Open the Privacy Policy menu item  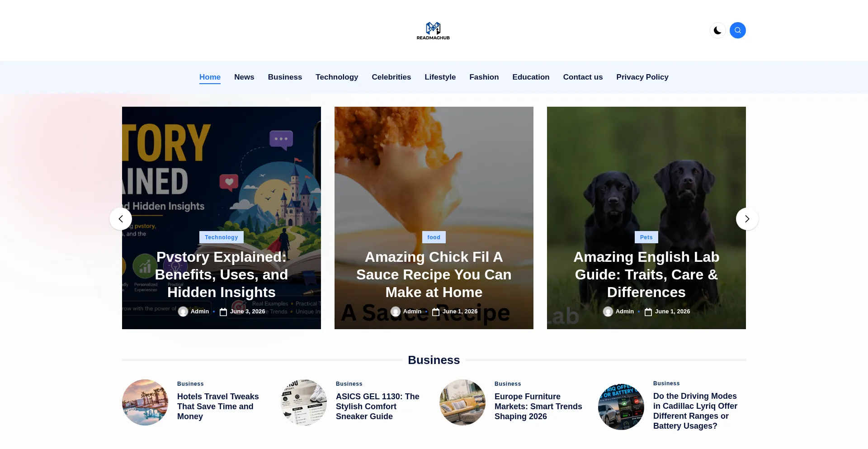(642, 77)
